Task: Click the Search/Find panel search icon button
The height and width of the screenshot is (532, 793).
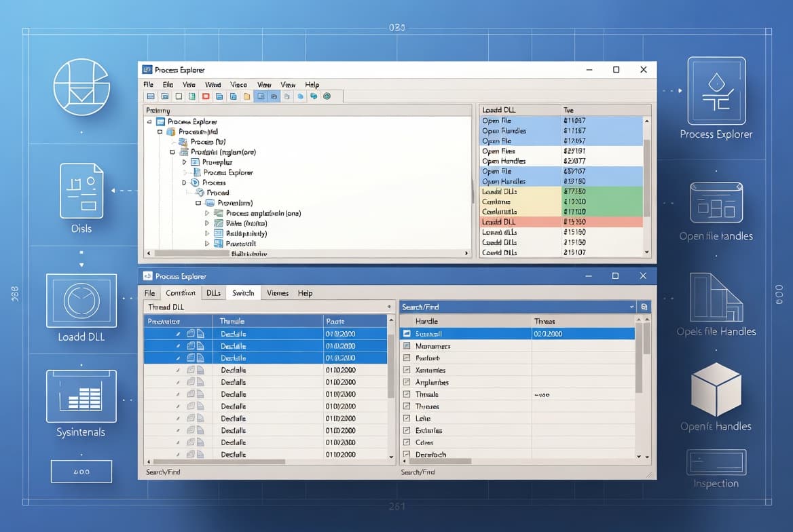Action: click(644, 307)
